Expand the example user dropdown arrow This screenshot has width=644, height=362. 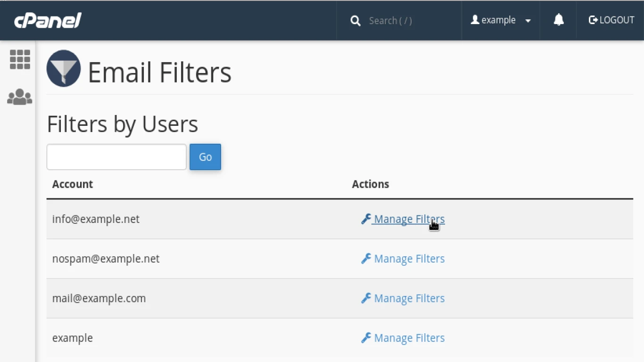(x=528, y=21)
